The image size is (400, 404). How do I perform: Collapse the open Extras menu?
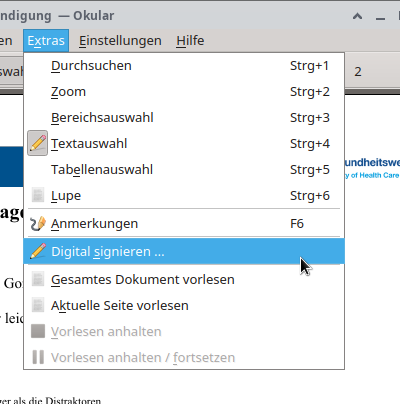pyautogui.click(x=46, y=41)
